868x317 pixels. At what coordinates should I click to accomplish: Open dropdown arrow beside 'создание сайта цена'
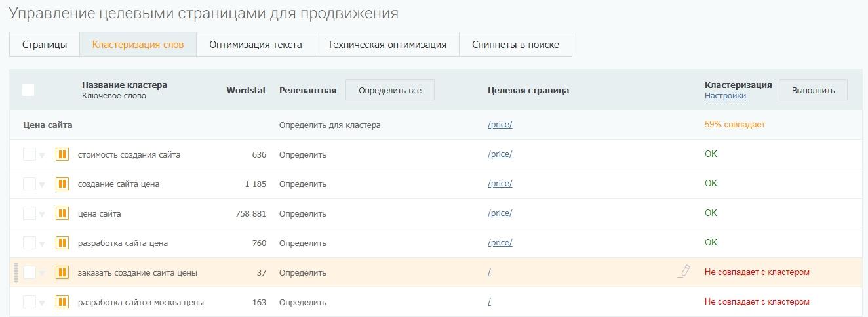tap(42, 185)
